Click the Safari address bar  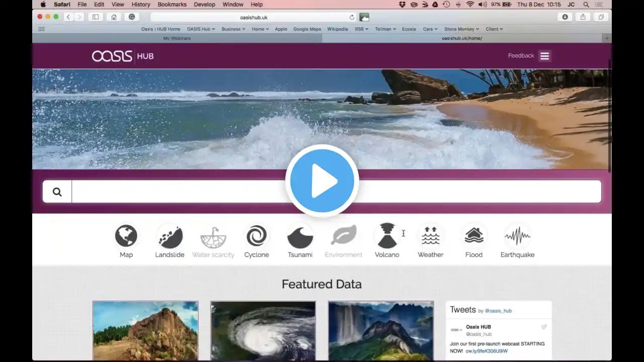click(x=253, y=17)
